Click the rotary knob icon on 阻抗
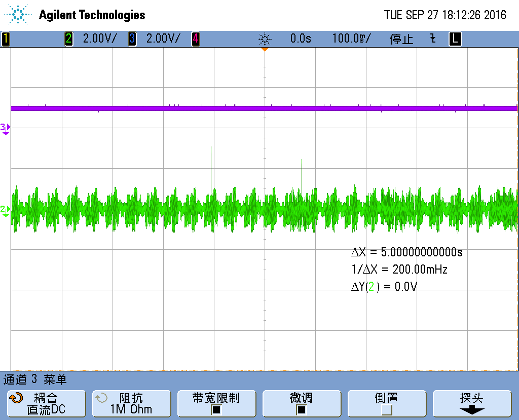 [101, 398]
